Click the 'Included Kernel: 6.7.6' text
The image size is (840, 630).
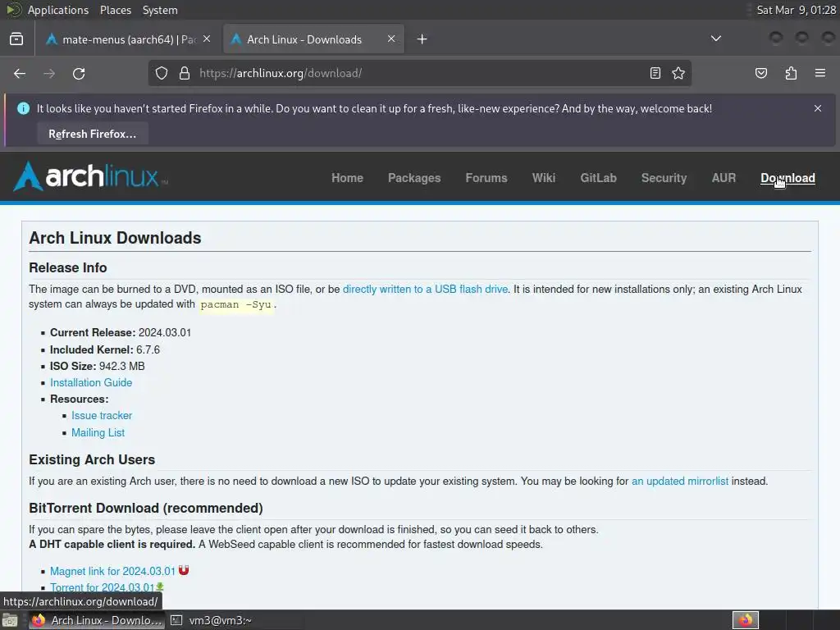pyautogui.click(x=105, y=349)
